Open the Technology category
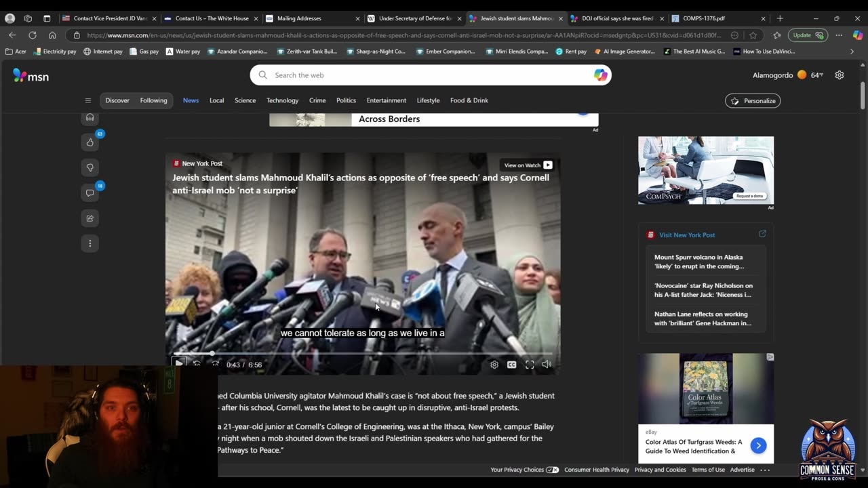Image resolution: width=868 pixels, height=488 pixels. [283, 100]
